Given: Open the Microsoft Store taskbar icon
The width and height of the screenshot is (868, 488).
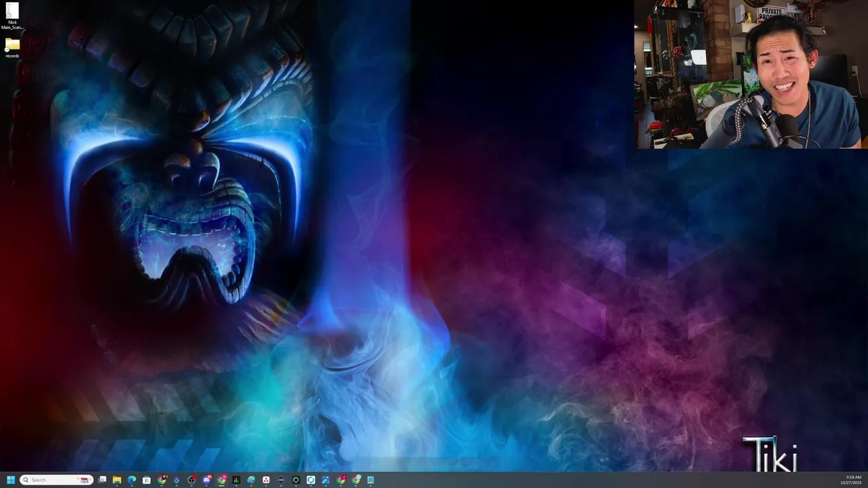Looking at the screenshot, I should pos(146,480).
